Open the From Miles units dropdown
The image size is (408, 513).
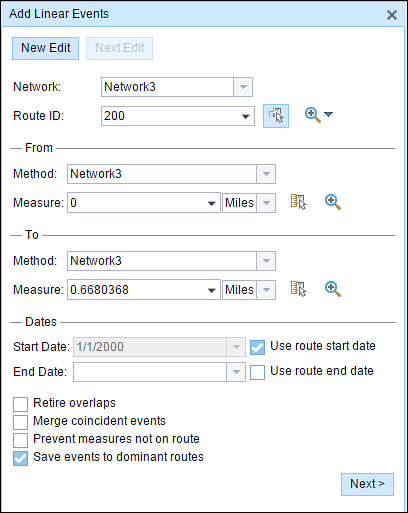pos(266,203)
